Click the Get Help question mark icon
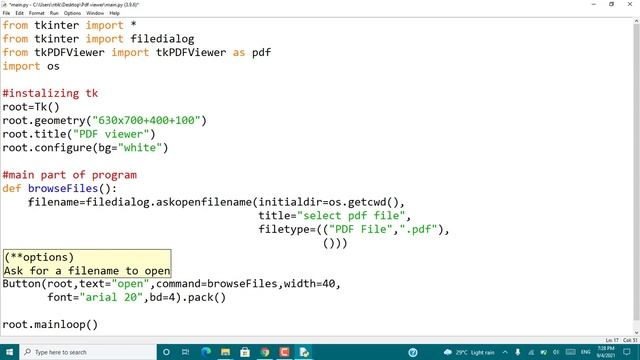This screenshot has height=360, width=640. click(413, 352)
